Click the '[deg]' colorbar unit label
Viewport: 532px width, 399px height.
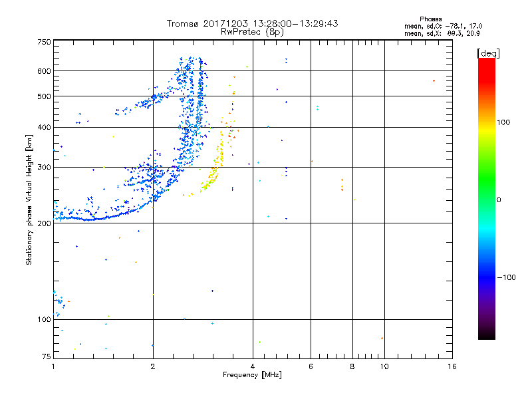(x=488, y=53)
